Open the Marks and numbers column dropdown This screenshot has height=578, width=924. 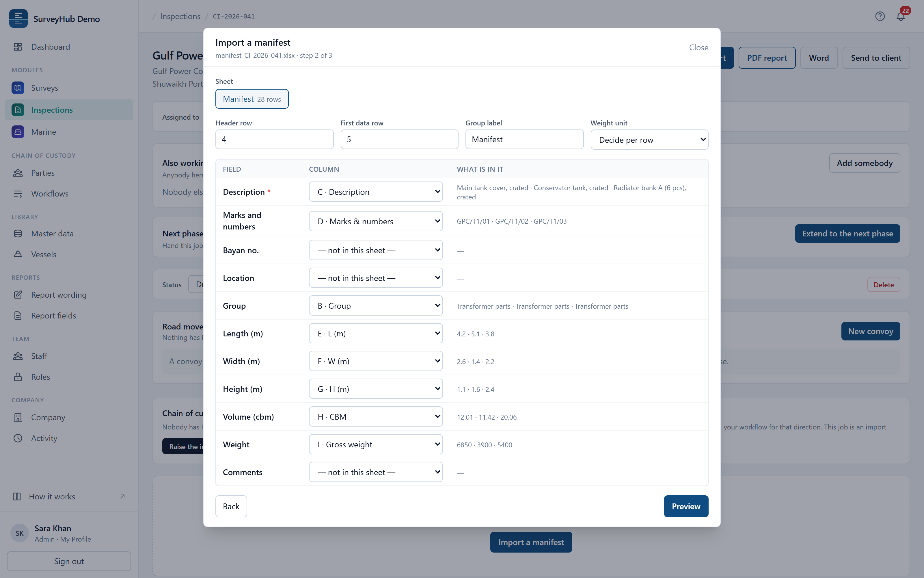point(376,221)
